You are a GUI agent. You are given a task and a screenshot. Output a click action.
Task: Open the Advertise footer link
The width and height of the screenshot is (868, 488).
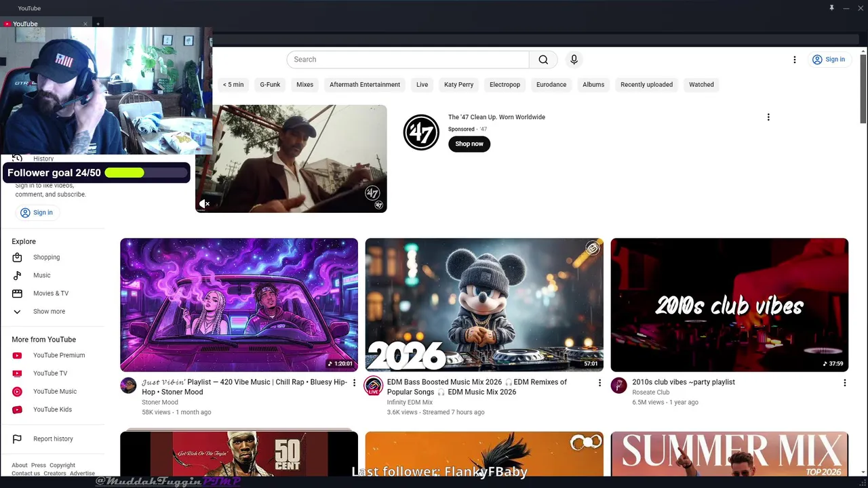pos(82,474)
